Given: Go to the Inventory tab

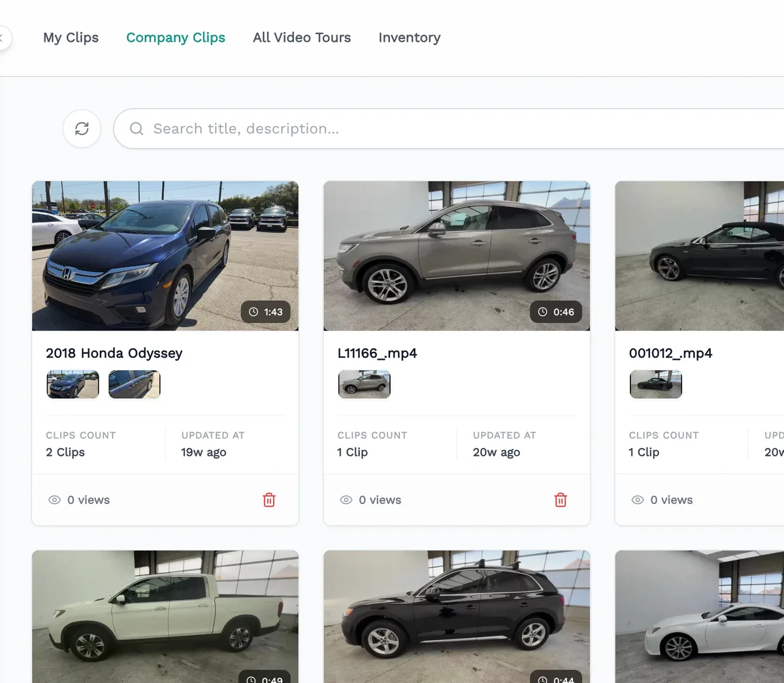Looking at the screenshot, I should (x=410, y=38).
